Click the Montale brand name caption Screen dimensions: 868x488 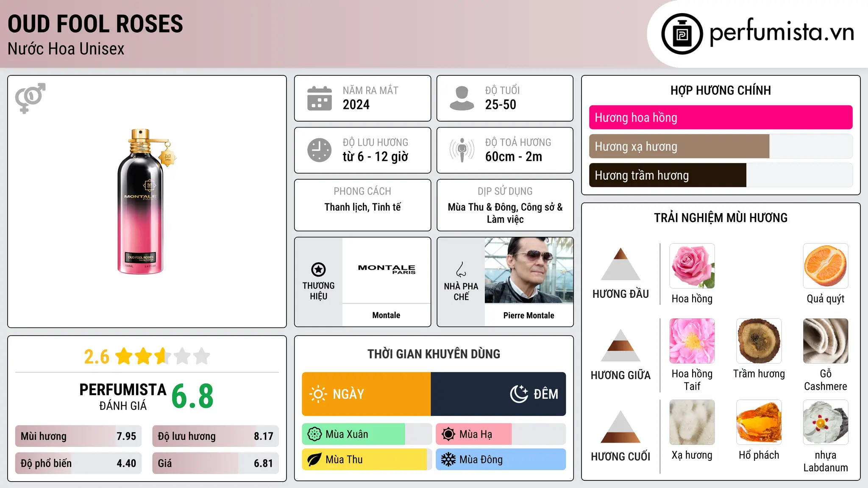[386, 315]
